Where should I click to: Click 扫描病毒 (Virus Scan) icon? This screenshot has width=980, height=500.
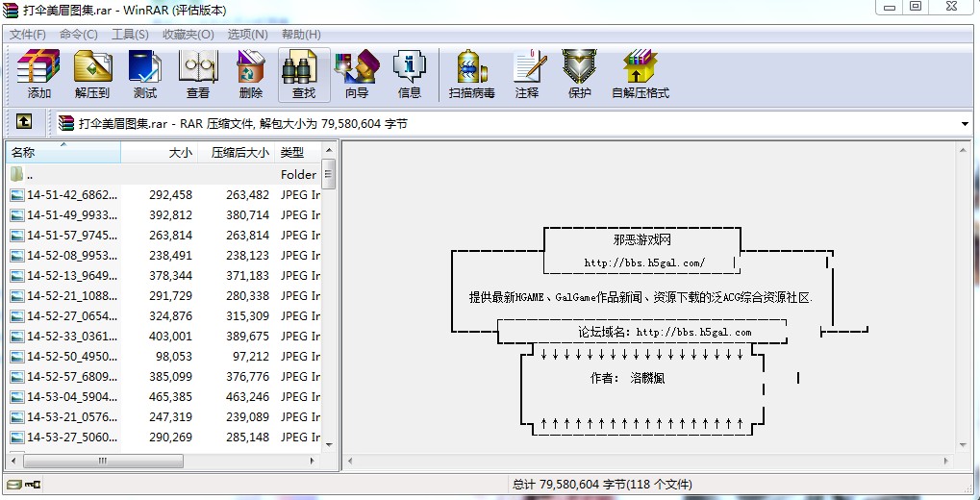[x=471, y=75]
